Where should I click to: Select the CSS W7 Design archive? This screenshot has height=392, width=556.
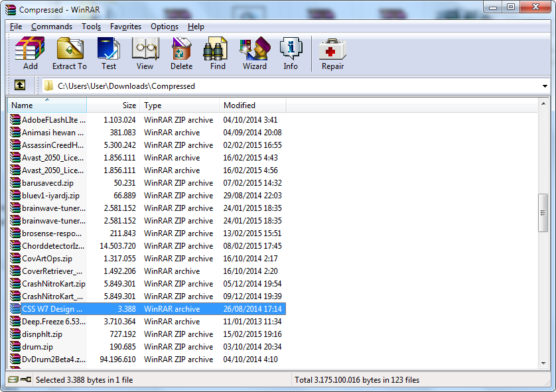(147, 308)
